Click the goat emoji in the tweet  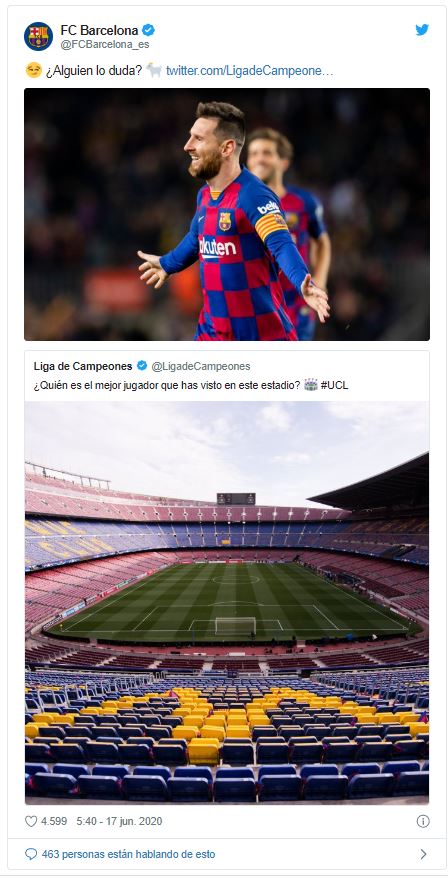(x=154, y=70)
